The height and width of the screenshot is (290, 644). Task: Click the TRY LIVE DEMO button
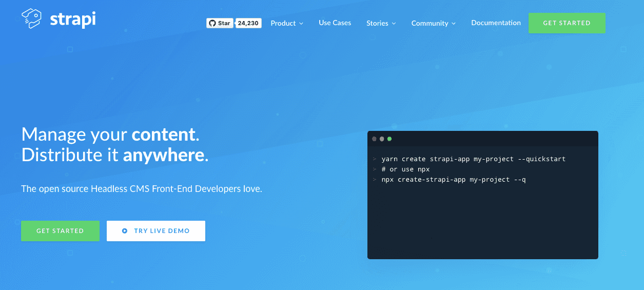click(x=156, y=231)
